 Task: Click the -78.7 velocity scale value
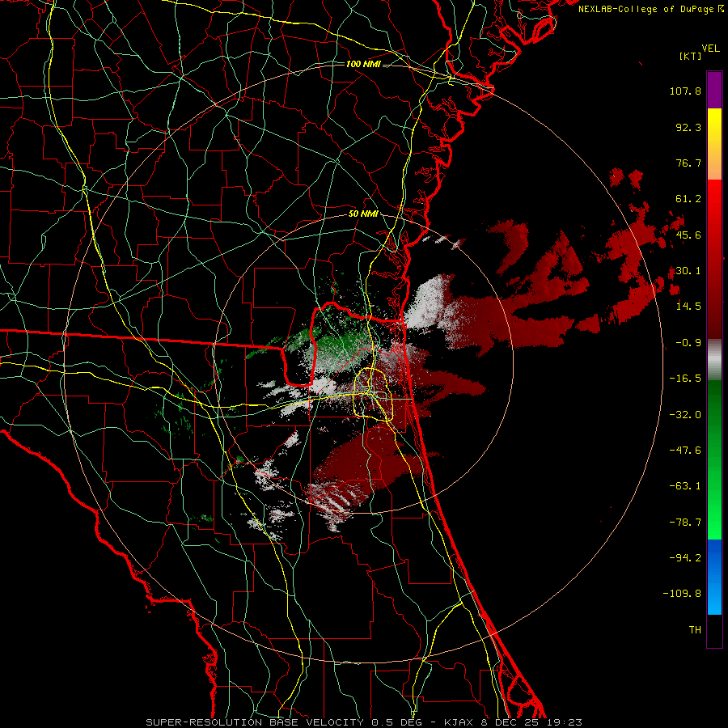click(x=685, y=523)
